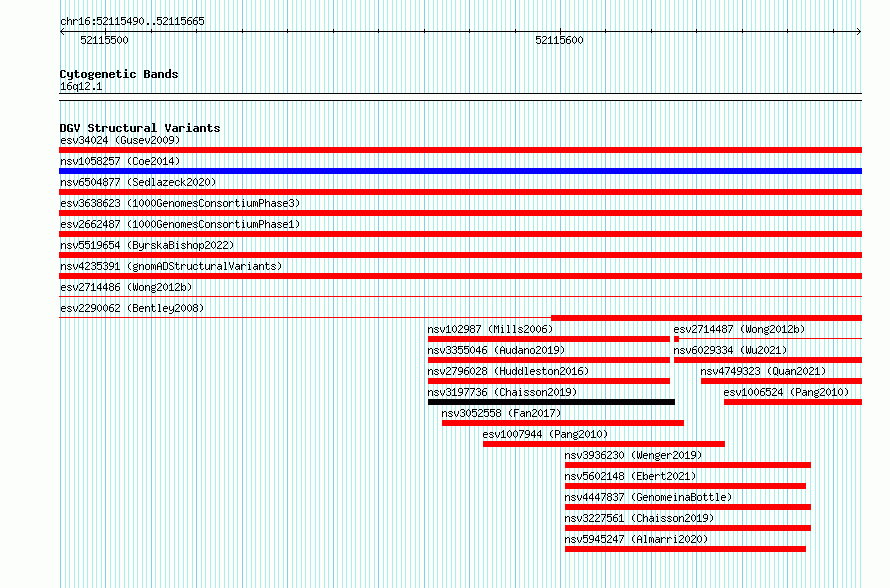The height and width of the screenshot is (588, 890).
Task: Open the nsv3227561 (Chaisson2019) label
Action: pyautogui.click(x=639, y=518)
